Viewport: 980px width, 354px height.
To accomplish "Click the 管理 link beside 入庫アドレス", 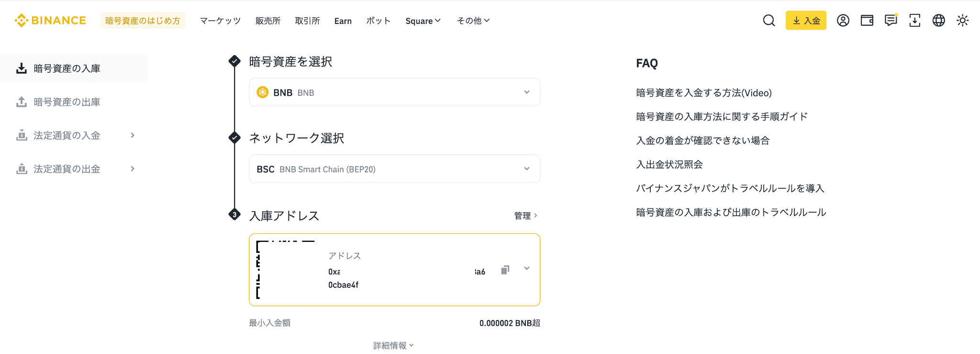I will tap(525, 216).
